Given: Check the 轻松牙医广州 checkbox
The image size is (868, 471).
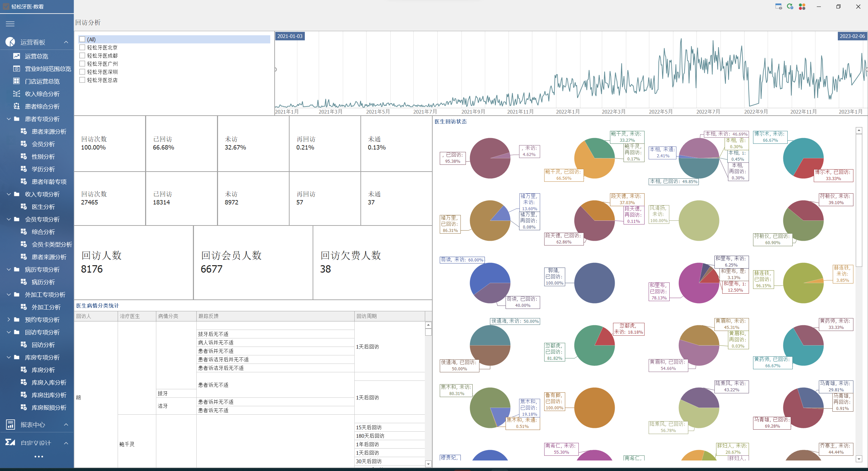Looking at the screenshot, I should (82, 64).
